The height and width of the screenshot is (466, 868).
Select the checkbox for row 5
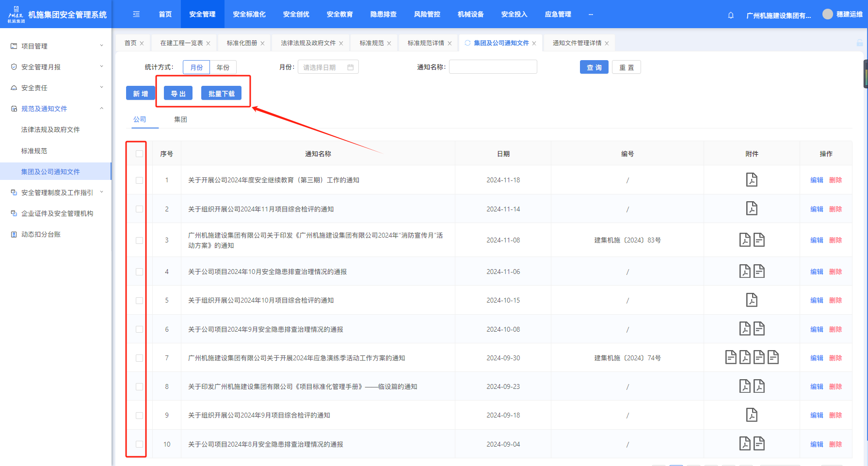(x=140, y=301)
